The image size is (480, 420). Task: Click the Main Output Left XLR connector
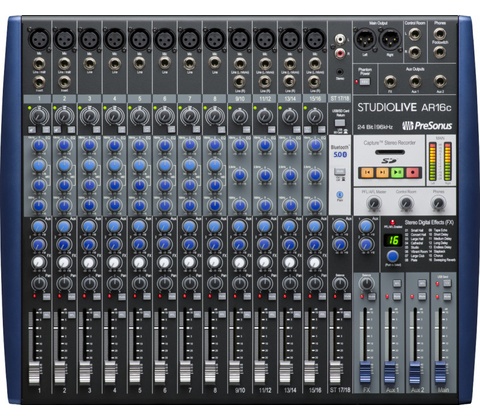pos(365,39)
